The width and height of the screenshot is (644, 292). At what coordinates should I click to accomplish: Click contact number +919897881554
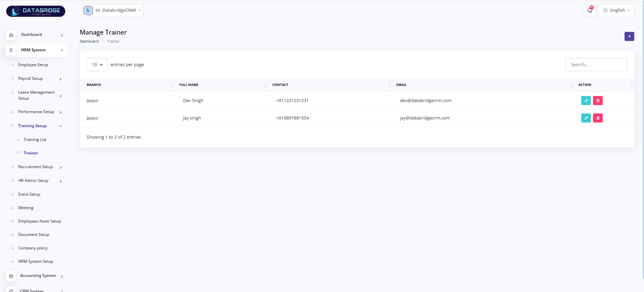point(292,118)
